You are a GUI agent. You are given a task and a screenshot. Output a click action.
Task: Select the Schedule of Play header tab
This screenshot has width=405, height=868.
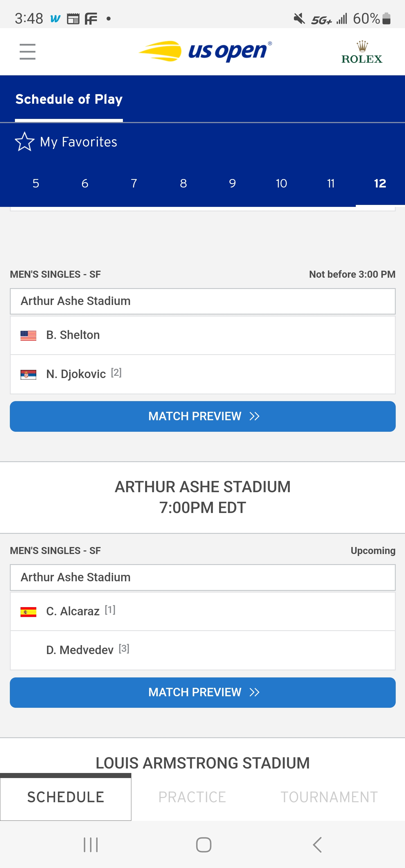[x=69, y=100]
